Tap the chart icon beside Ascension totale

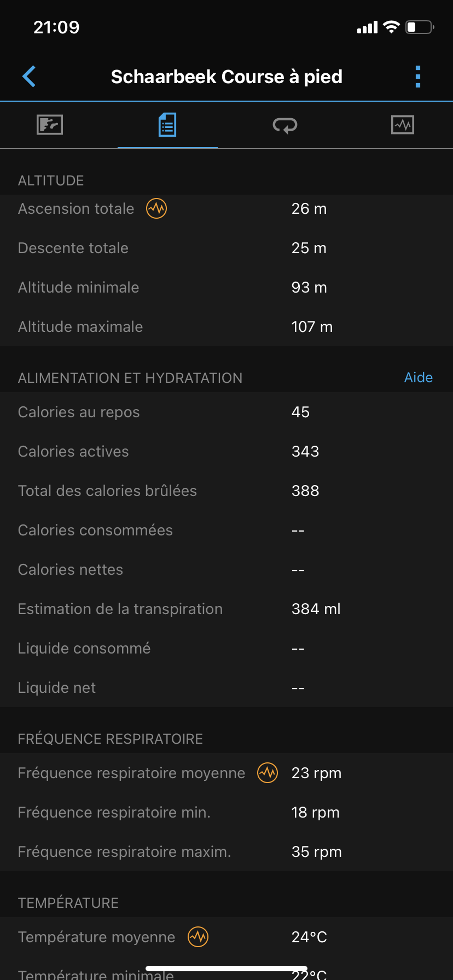pyautogui.click(x=156, y=208)
